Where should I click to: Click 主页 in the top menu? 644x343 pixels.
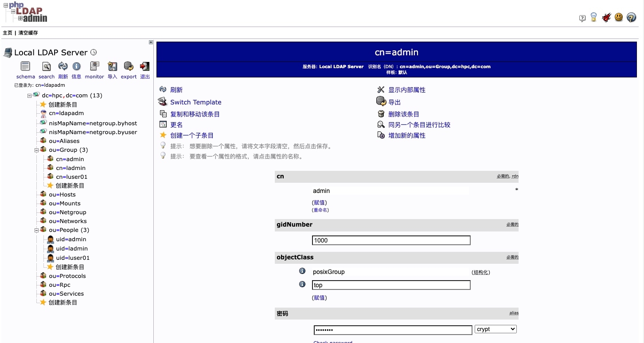pyautogui.click(x=7, y=32)
